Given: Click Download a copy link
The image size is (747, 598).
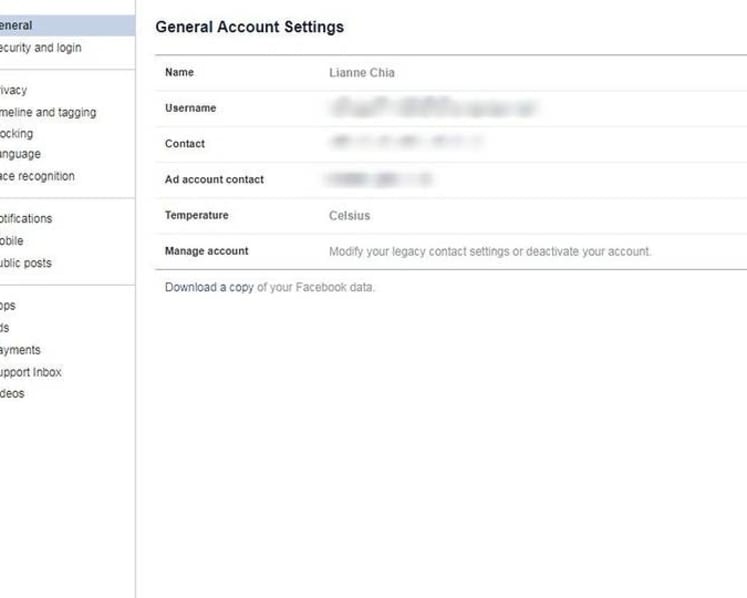Looking at the screenshot, I should pos(209,287).
